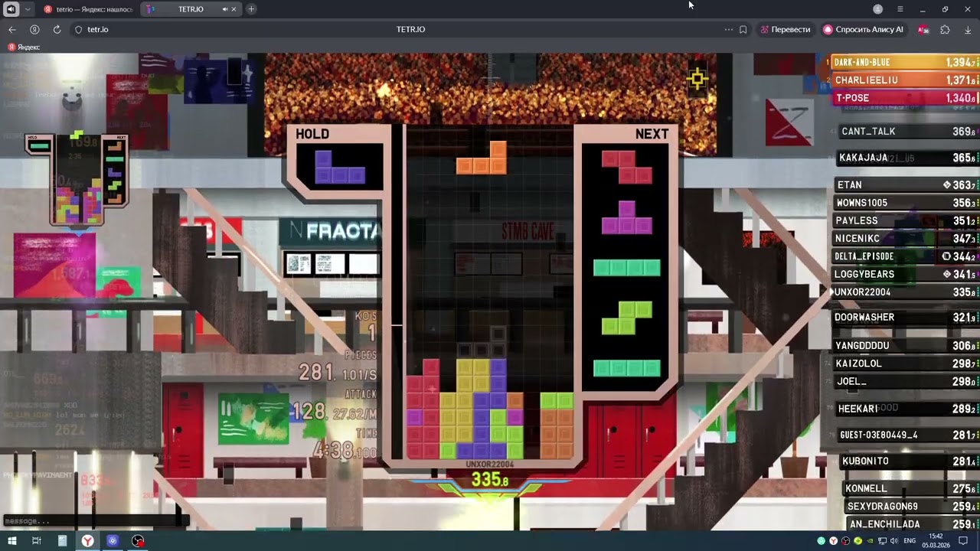Select UNXOR22004 leaderboard entry
This screenshot has width=980, height=551.
[906, 292]
